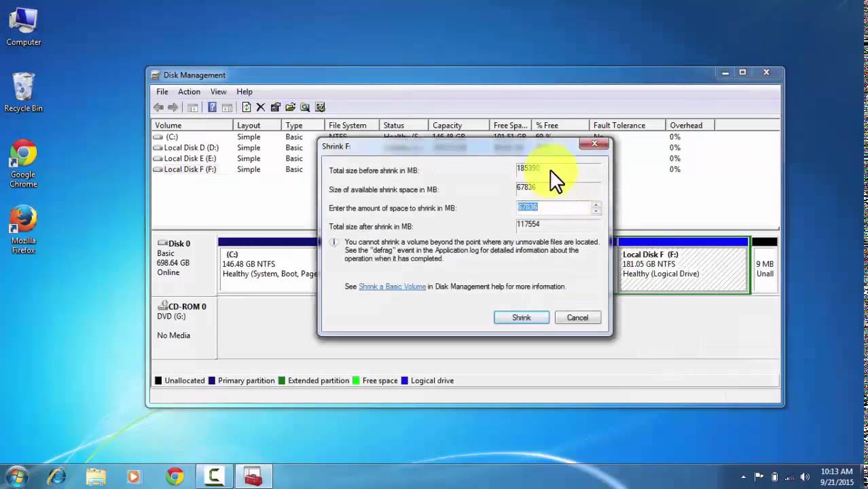Open Mozilla Firefox desktop shortcut
This screenshot has height=489, width=868.
pyautogui.click(x=23, y=230)
